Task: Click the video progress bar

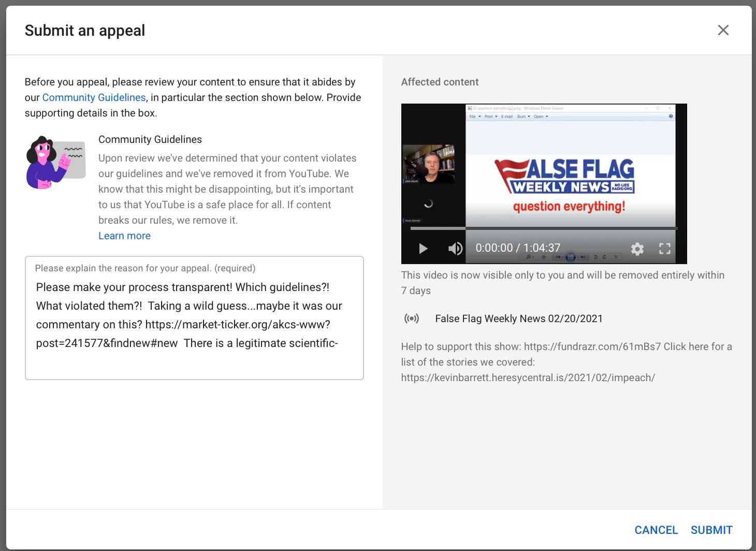Action: (544, 228)
